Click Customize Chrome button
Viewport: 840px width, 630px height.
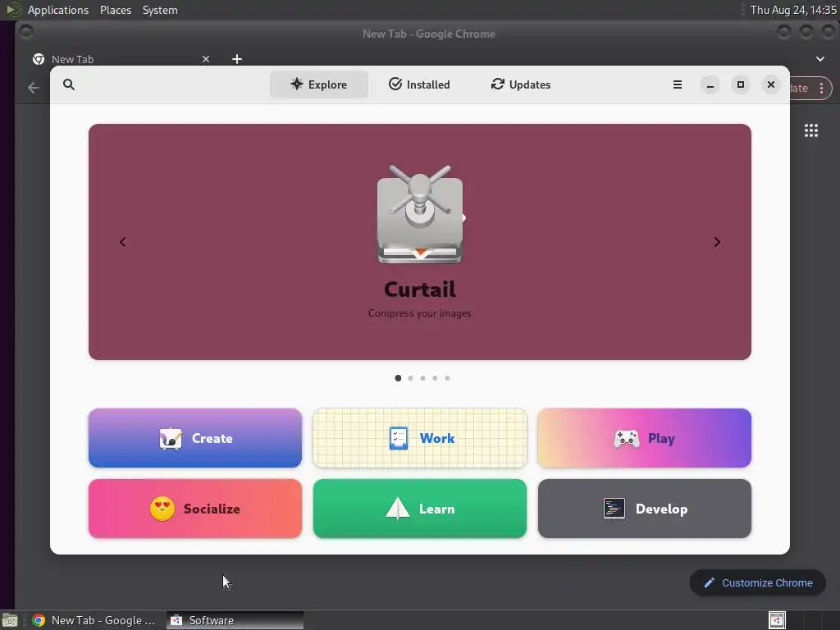758,583
